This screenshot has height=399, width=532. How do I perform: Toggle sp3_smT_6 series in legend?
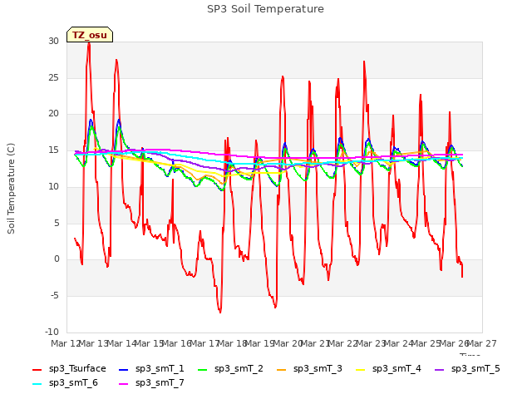65,383
